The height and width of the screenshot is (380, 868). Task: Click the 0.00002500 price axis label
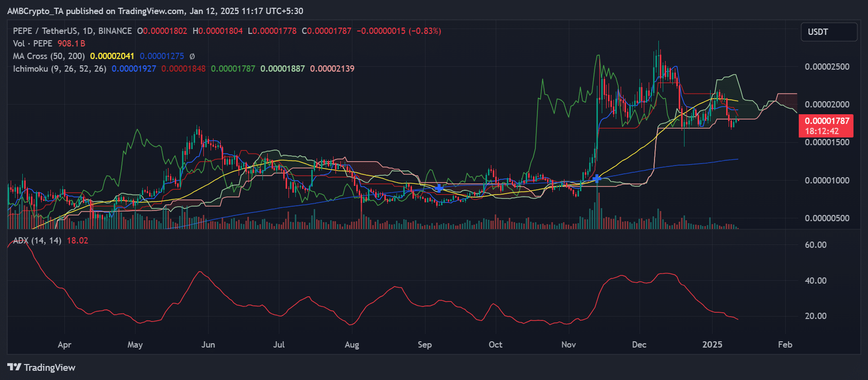point(826,67)
